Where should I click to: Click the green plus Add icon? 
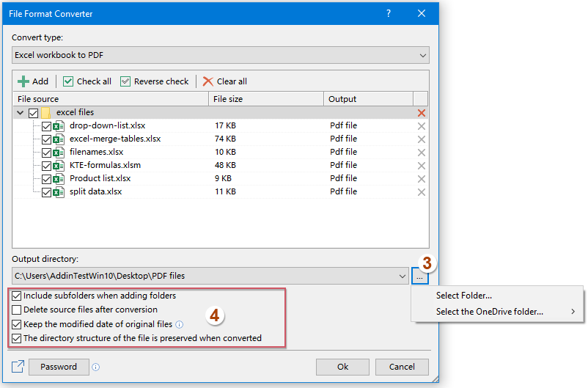[x=23, y=81]
